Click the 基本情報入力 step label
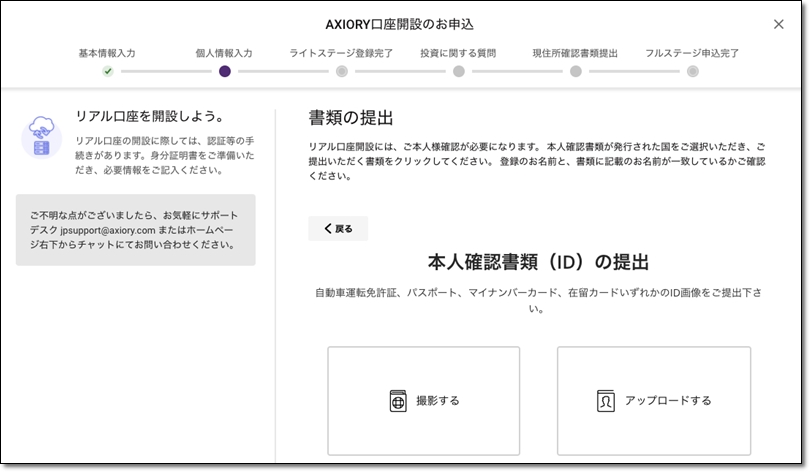810x472 pixels. click(x=107, y=53)
